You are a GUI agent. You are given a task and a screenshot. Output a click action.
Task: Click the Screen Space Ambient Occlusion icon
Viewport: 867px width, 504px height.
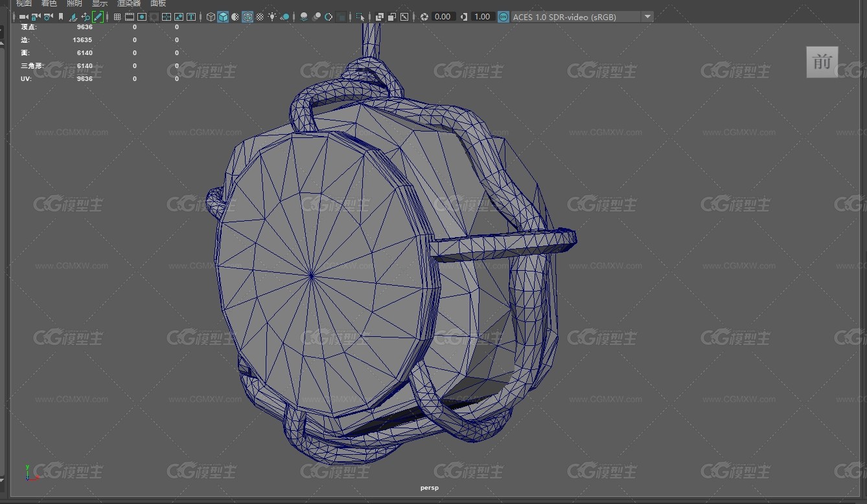pyautogui.click(x=304, y=17)
